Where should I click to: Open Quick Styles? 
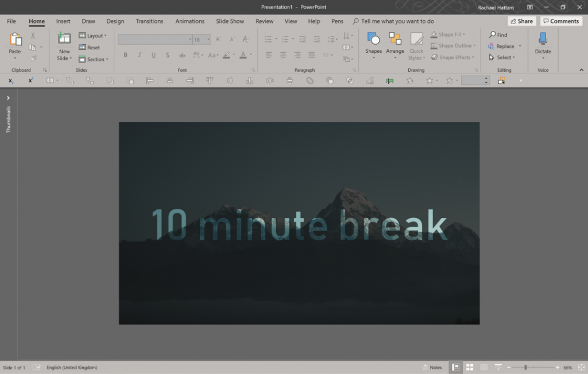pyautogui.click(x=416, y=46)
